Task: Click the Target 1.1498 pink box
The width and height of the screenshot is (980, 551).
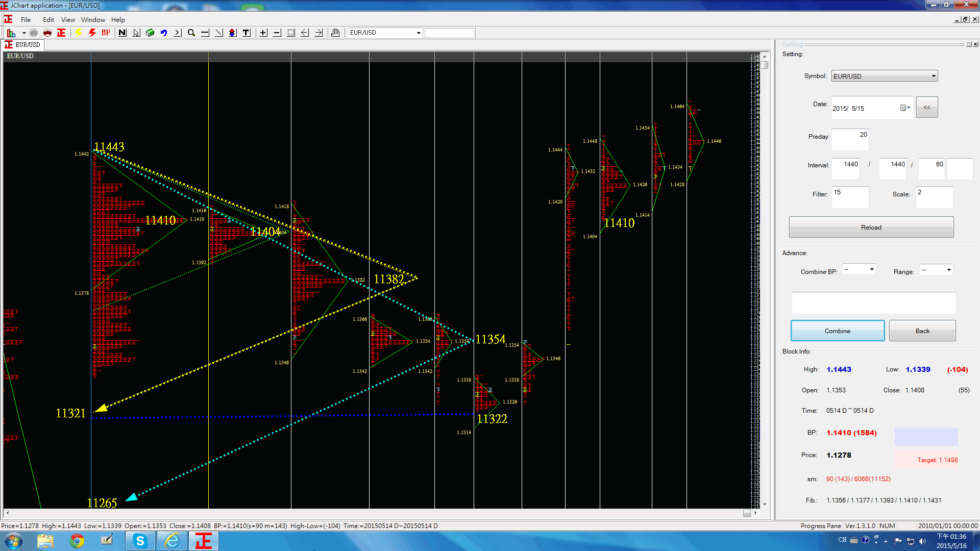Action: (926, 460)
